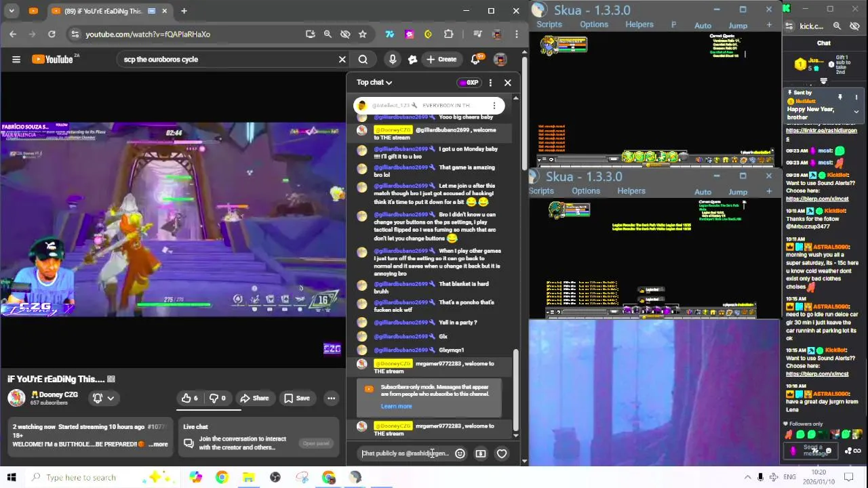Expand description with ...more

158,445
